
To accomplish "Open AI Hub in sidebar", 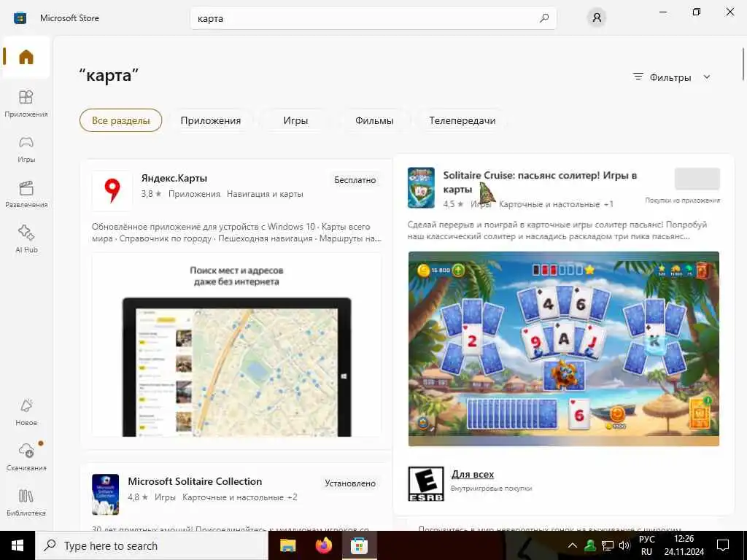I will [x=26, y=239].
